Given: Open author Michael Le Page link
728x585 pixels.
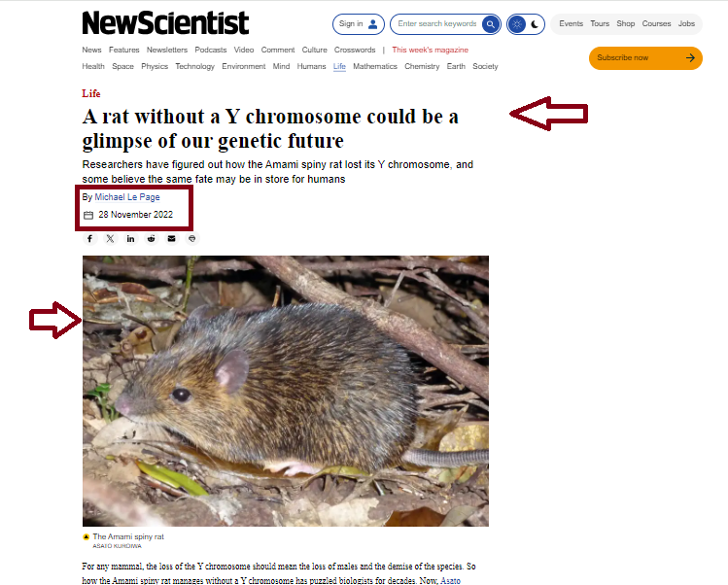Looking at the screenshot, I should point(127,197).
